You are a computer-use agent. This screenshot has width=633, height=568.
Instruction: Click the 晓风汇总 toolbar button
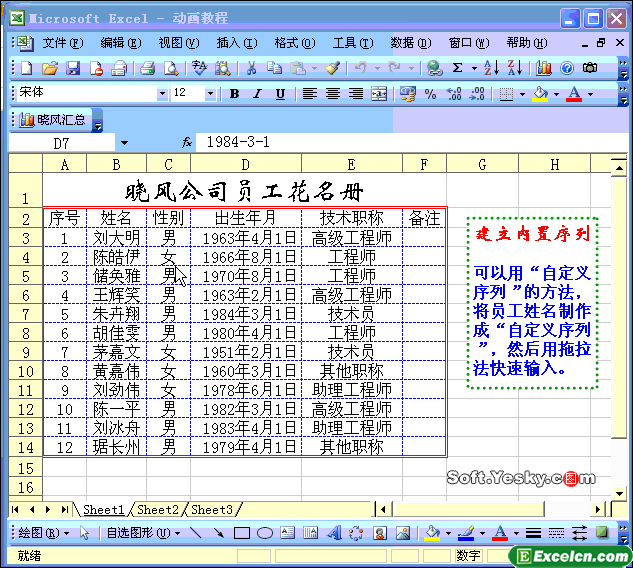(52, 119)
